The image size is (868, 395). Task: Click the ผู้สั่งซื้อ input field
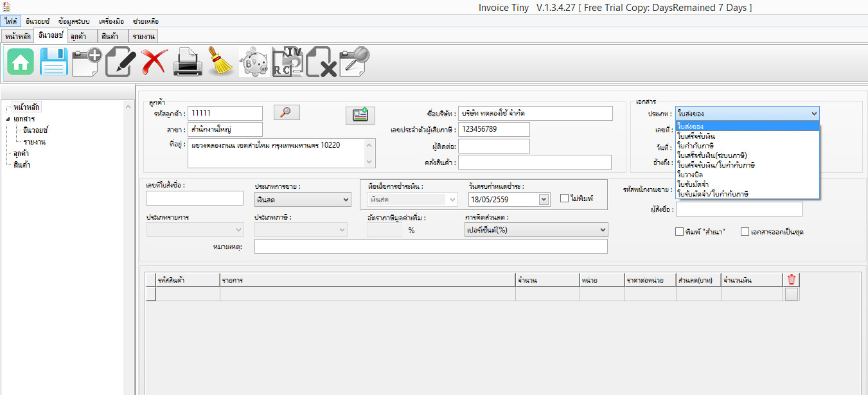coord(740,209)
